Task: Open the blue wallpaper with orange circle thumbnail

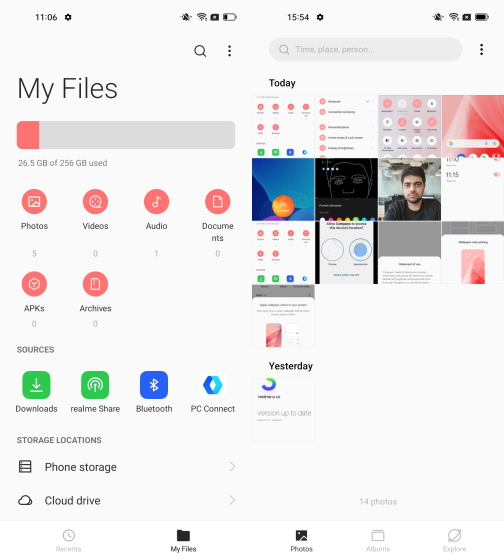Action: [283, 189]
